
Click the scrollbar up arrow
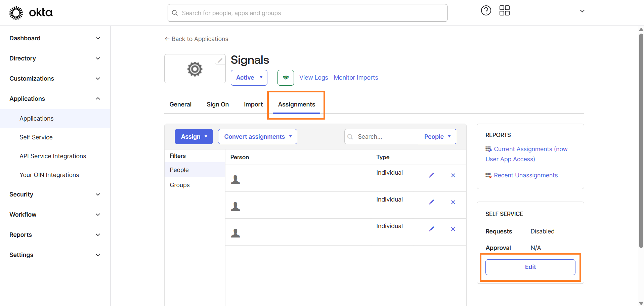point(641,30)
